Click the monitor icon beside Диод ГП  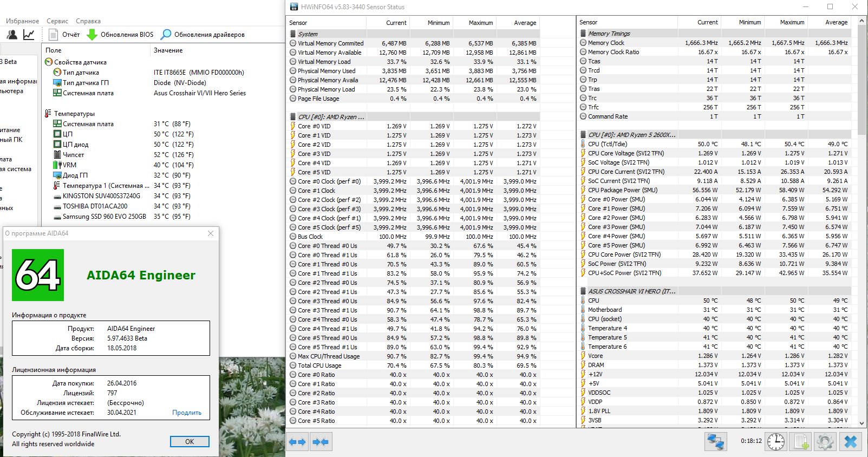pos(57,175)
